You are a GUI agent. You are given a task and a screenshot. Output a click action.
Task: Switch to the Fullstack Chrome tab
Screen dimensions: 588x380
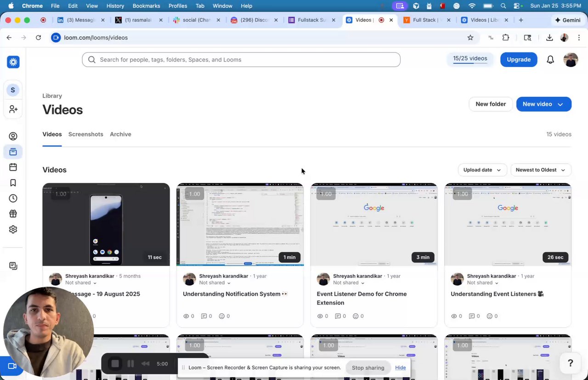pyautogui.click(x=312, y=20)
